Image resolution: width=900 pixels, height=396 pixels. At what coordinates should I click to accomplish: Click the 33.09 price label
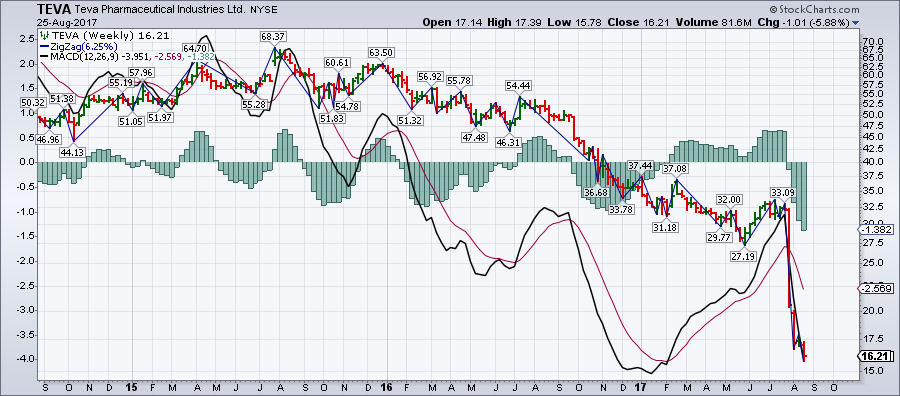(x=783, y=192)
